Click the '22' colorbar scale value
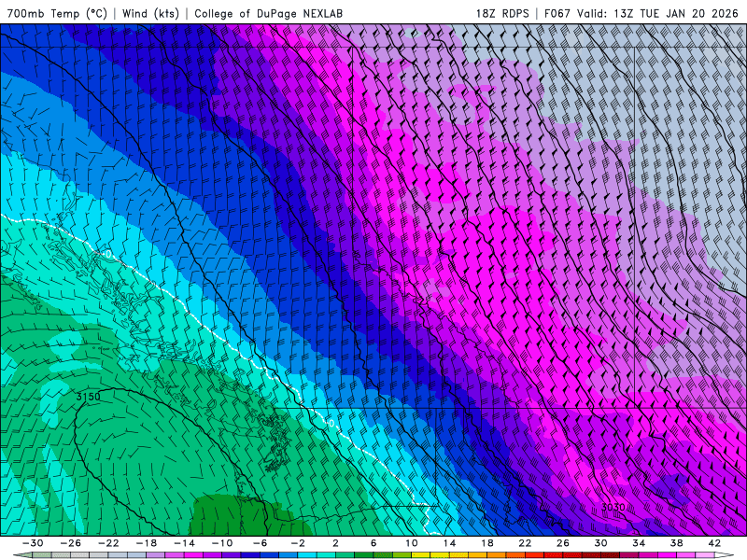747x560 pixels. pos(525,543)
